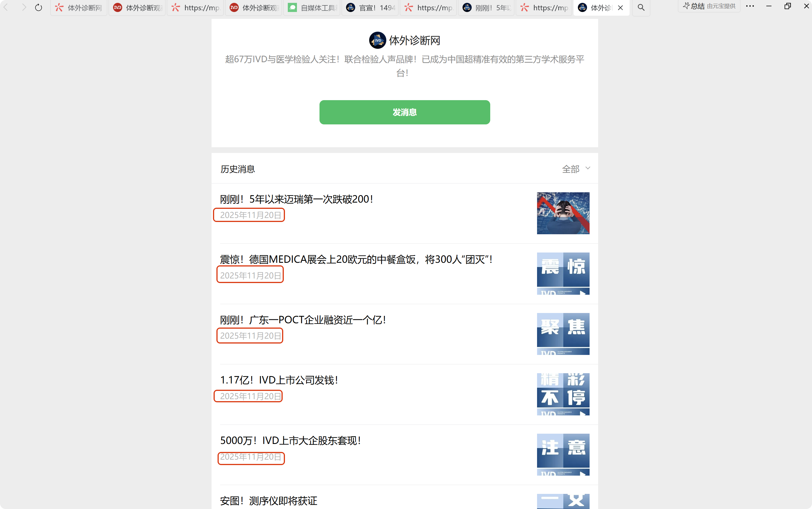
Task: Switch to the first 体外诊断网 tab
Action: click(x=79, y=8)
